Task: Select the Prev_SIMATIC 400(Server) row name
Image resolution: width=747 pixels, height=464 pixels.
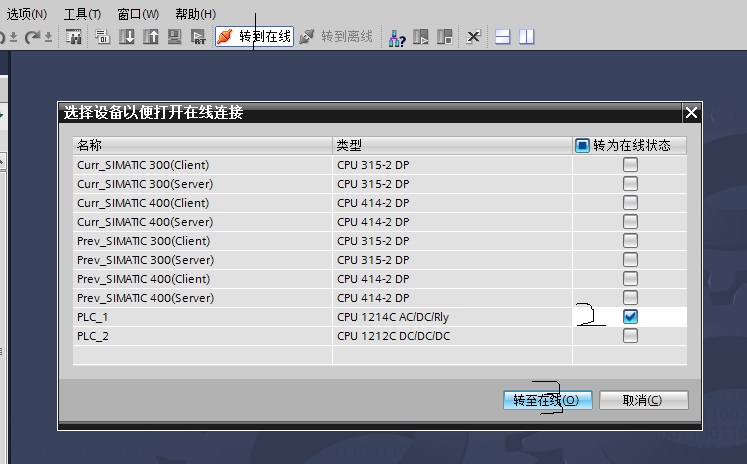Action: 145,298
